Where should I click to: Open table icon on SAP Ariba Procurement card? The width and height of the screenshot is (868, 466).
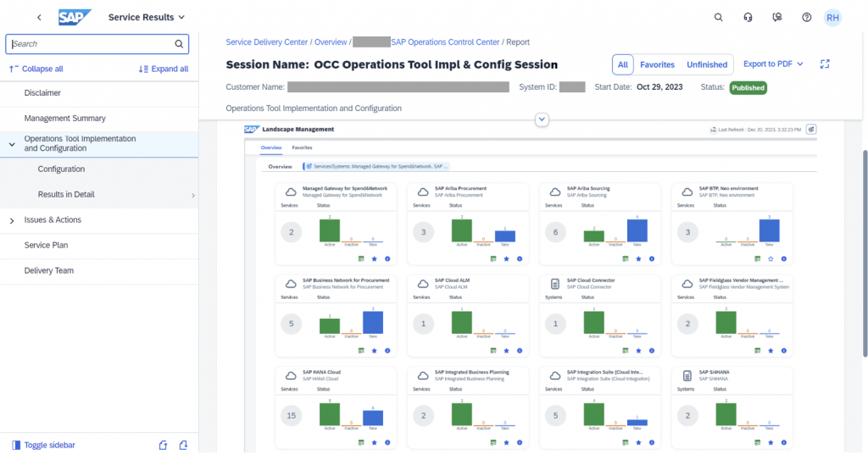(493, 259)
